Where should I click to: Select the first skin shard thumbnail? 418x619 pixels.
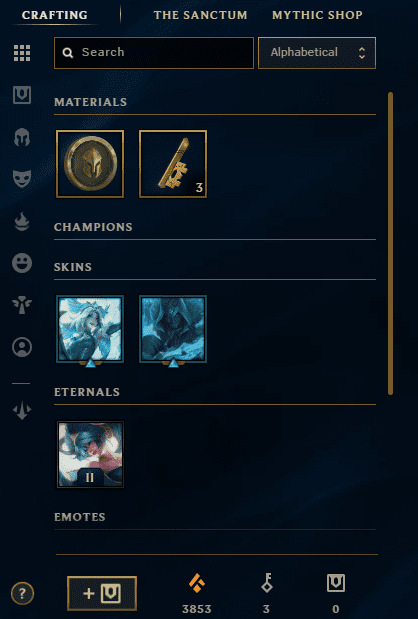(x=90, y=329)
